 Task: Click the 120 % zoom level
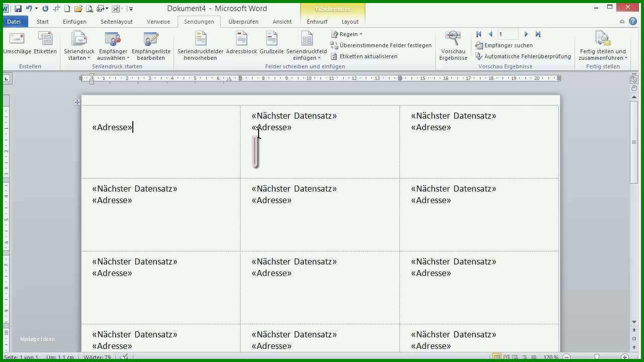coord(550,357)
